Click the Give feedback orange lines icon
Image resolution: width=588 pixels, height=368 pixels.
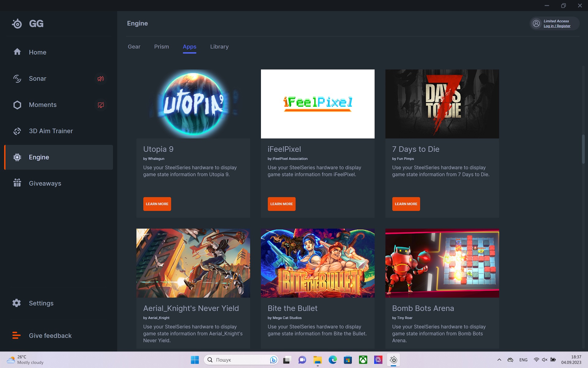click(17, 335)
